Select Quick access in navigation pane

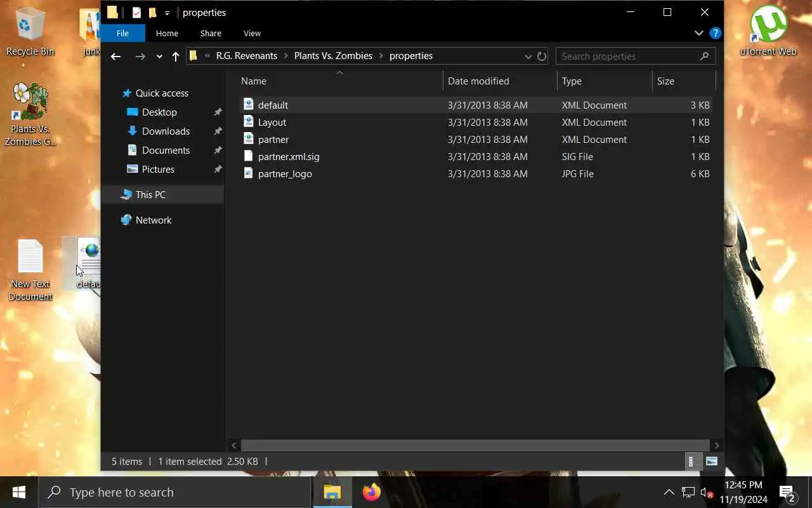pos(161,93)
